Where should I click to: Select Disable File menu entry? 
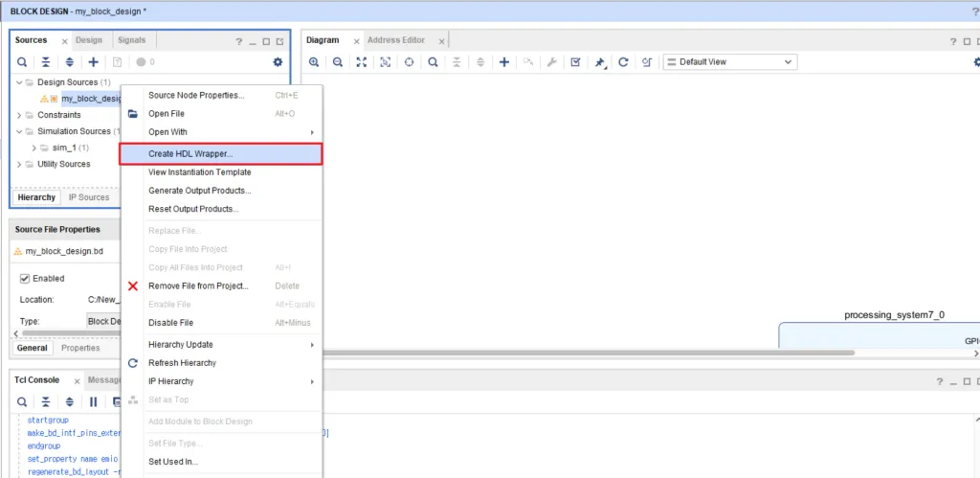pyautogui.click(x=221, y=323)
